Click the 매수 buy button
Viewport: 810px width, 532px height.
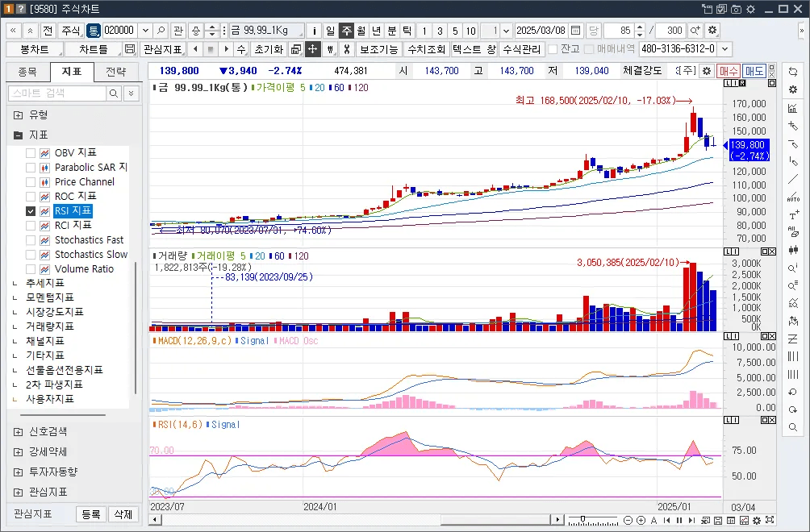click(x=728, y=71)
